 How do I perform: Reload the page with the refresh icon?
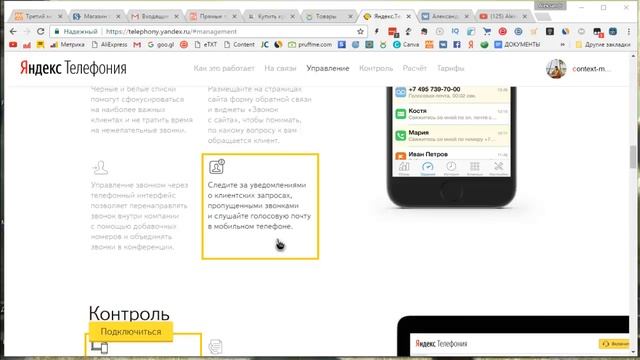40,31
